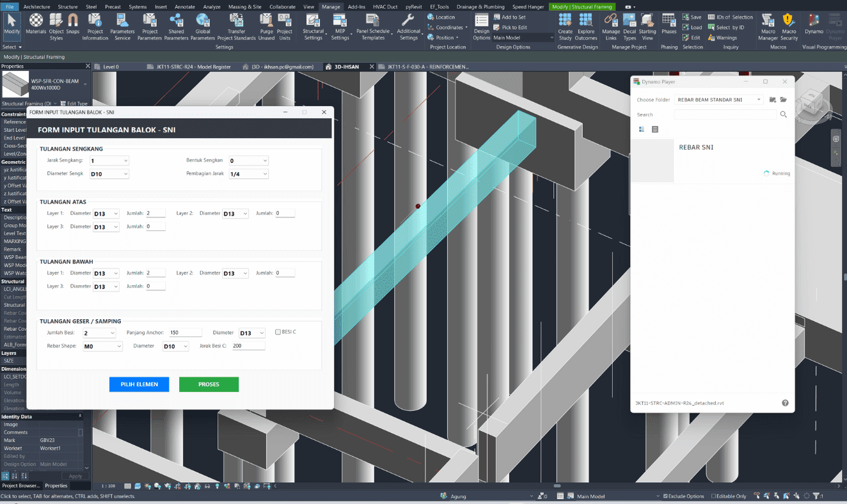The image size is (847, 504).
Task: Switch to the Level 0 view tab
Action: 111,67
